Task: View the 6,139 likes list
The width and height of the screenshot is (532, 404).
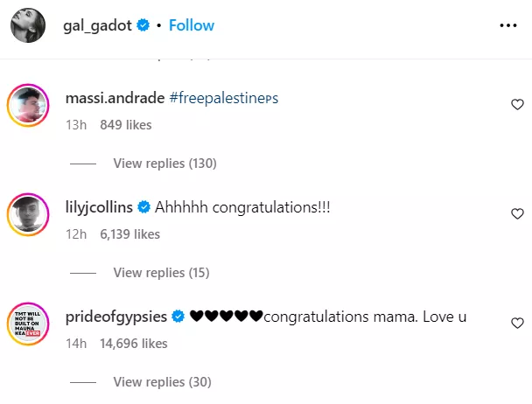Action: pos(129,234)
